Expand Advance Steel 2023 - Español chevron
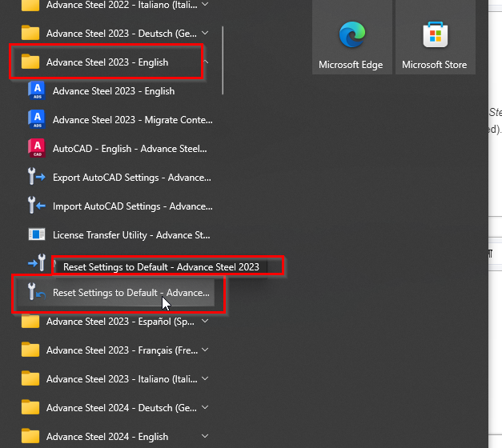Screen dimensions: 502x448 [x=205, y=321]
